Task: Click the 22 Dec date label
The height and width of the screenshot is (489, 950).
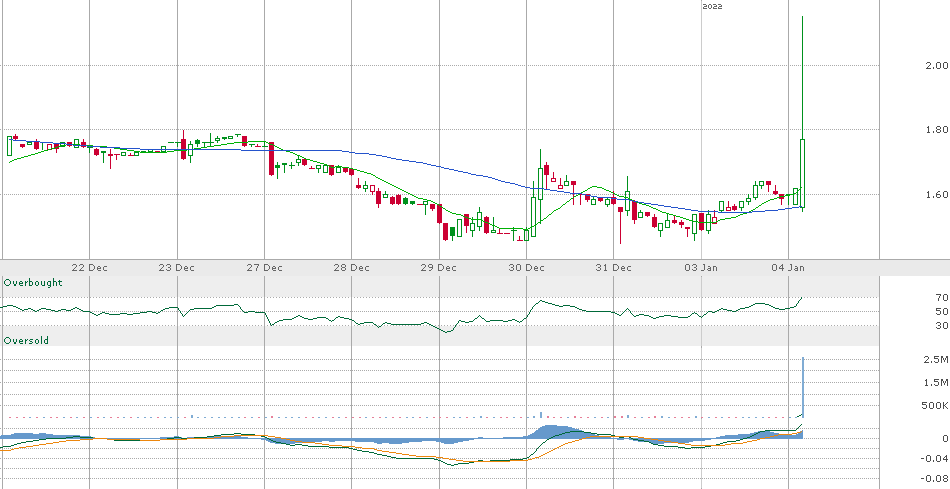Action: [x=89, y=268]
